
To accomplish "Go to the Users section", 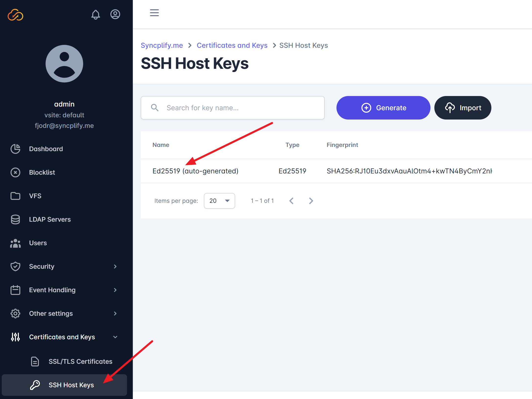I will (x=38, y=243).
